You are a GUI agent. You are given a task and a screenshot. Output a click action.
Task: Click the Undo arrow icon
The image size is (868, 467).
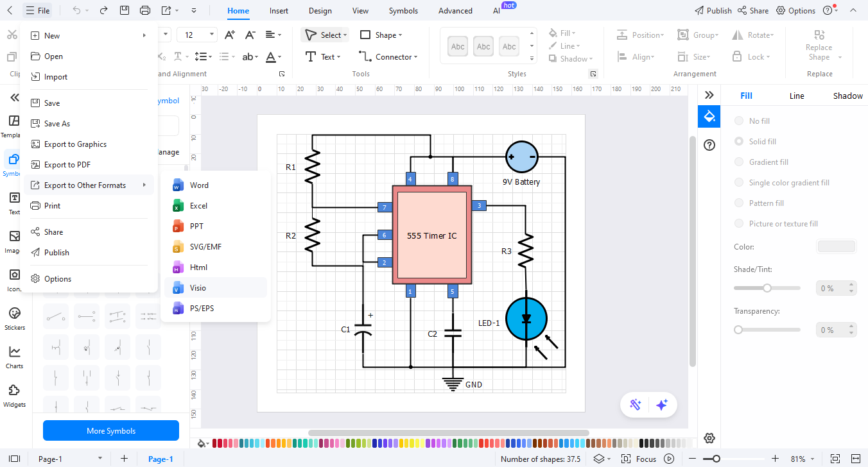[x=76, y=10]
